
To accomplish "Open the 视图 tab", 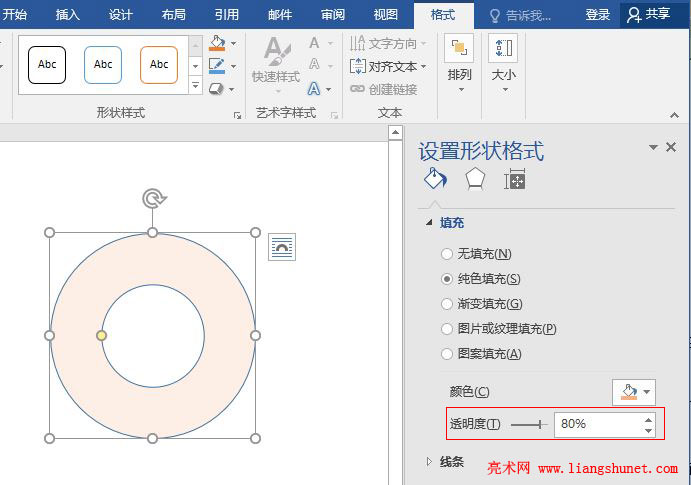I will coord(386,15).
